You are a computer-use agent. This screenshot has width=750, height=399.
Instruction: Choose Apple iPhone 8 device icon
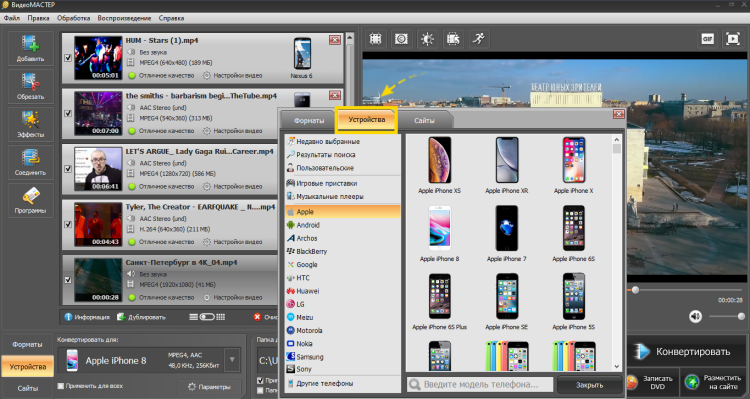(x=440, y=233)
